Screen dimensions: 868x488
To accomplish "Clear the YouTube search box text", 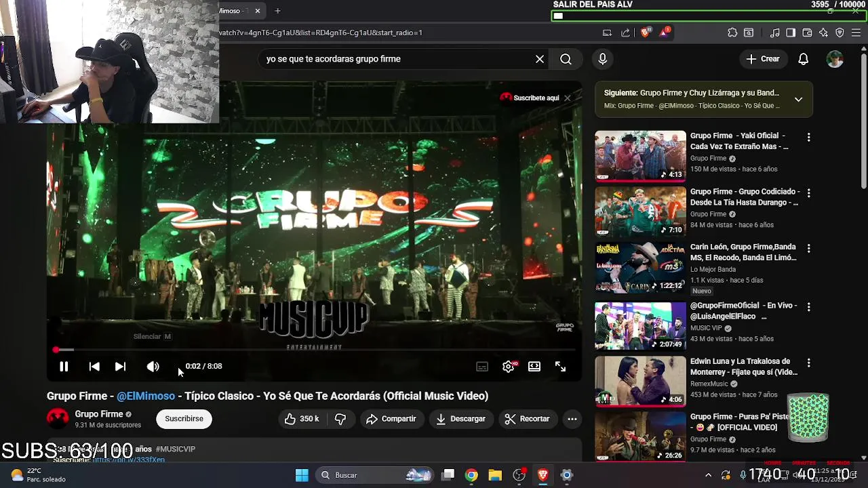I will point(540,59).
